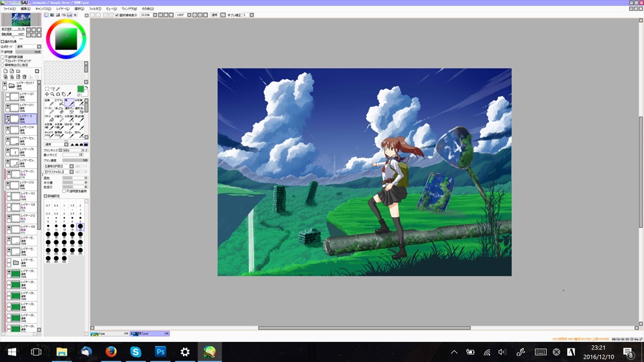Open the Filter (フィルタ) menu
This screenshot has height=362, width=644.
[95, 8]
